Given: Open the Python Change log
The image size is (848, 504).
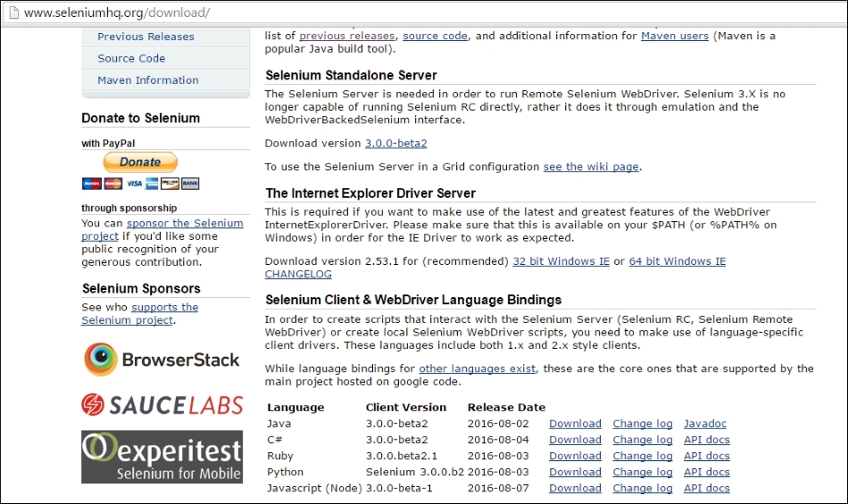Looking at the screenshot, I should pyautogui.click(x=643, y=472).
